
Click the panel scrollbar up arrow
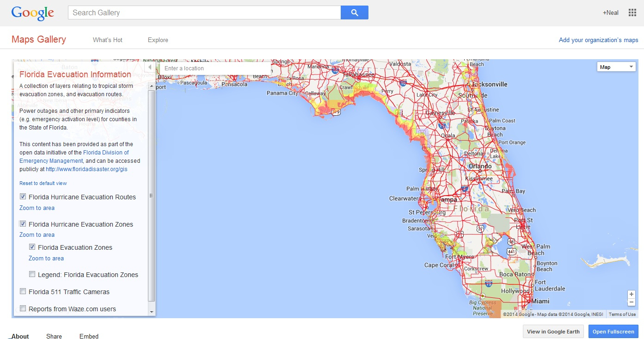151,86
